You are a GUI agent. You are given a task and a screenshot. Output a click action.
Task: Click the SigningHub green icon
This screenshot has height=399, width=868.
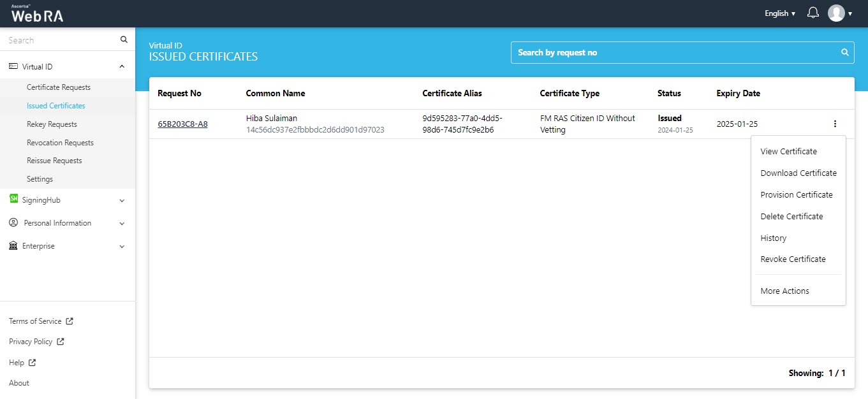coord(13,199)
